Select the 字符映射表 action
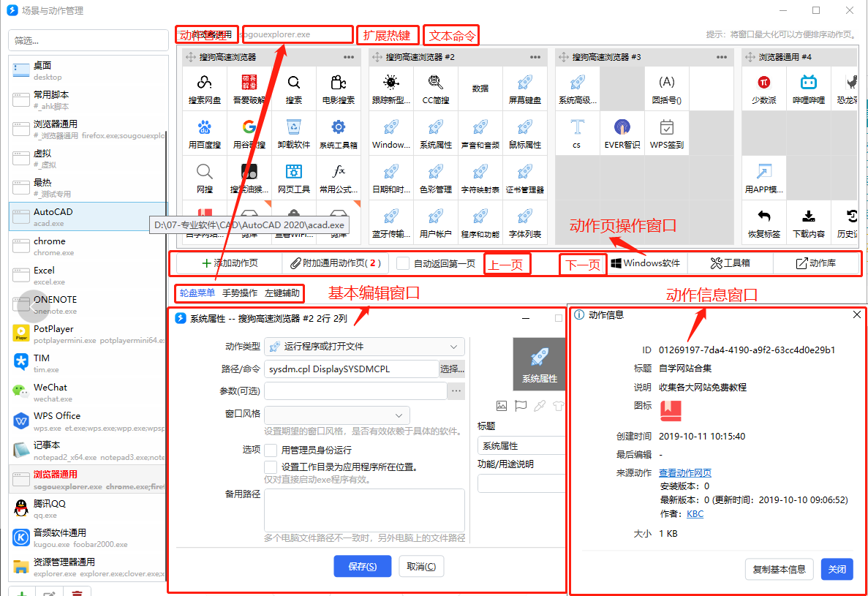 coord(480,178)
